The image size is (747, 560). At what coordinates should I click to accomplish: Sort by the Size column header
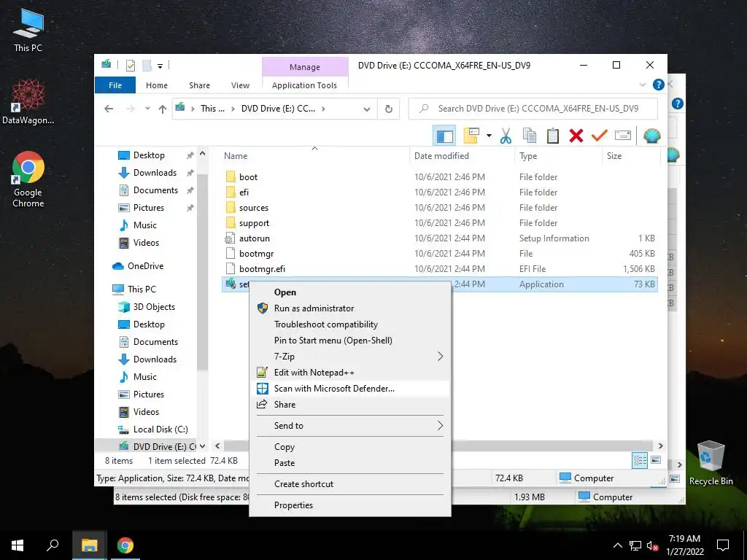pos(631,156)
